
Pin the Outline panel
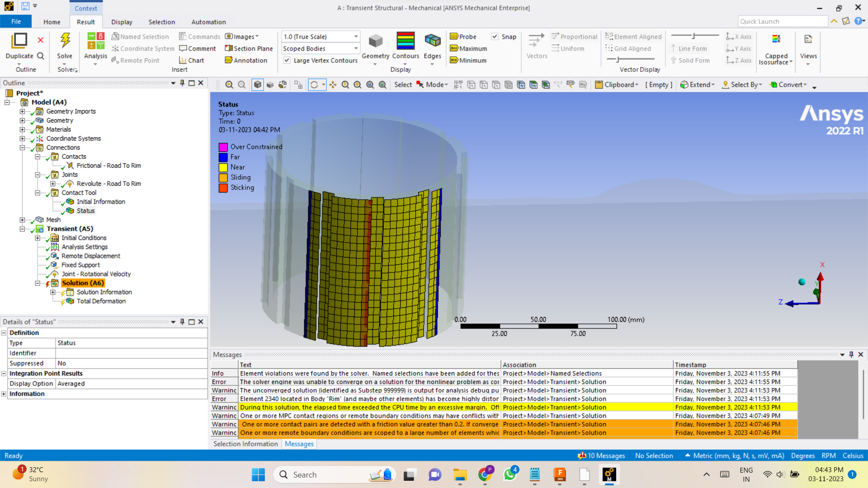point(182,83)
